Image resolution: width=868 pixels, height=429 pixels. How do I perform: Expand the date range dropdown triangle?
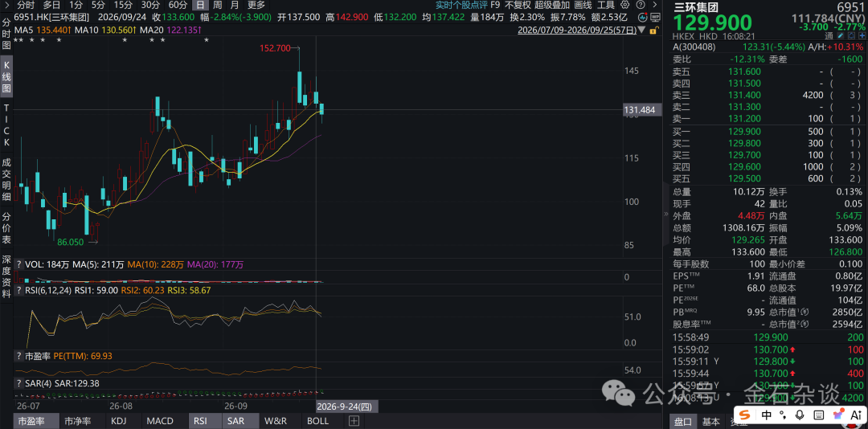coord(641,30)
